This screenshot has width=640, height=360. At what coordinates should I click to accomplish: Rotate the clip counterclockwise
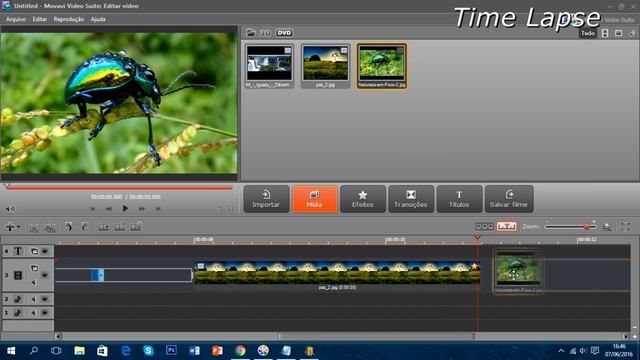tap(68, 227)
